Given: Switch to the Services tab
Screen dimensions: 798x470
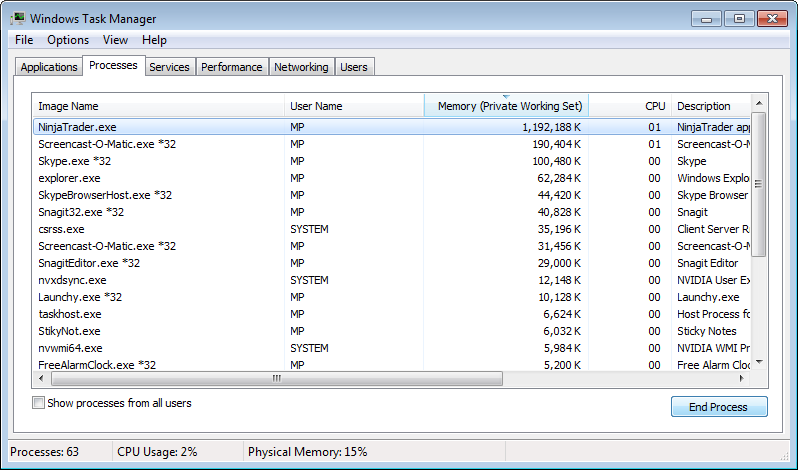Looking at the screenshot, I should tap(169, 67).
